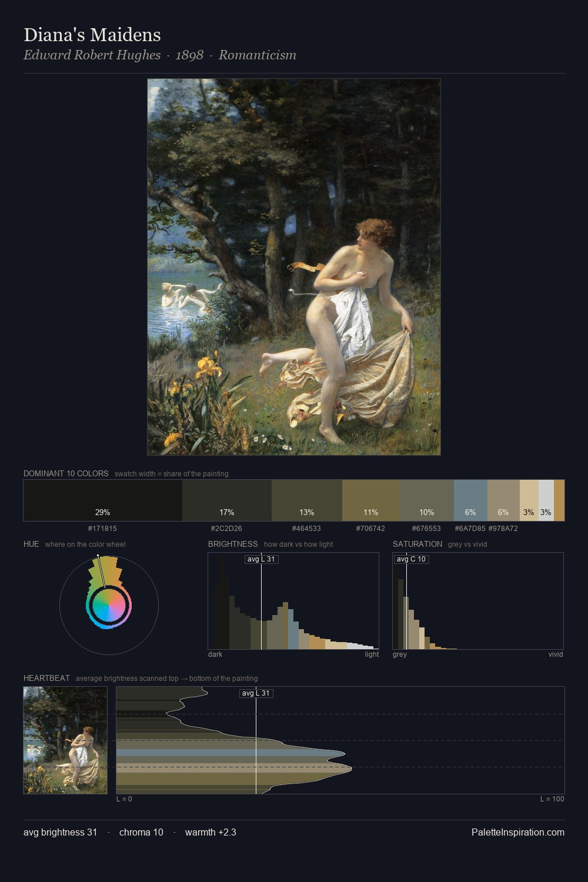Click the "dark" axis label under Brightness
This screenshot has height=882, width=588.
point(215,654)
